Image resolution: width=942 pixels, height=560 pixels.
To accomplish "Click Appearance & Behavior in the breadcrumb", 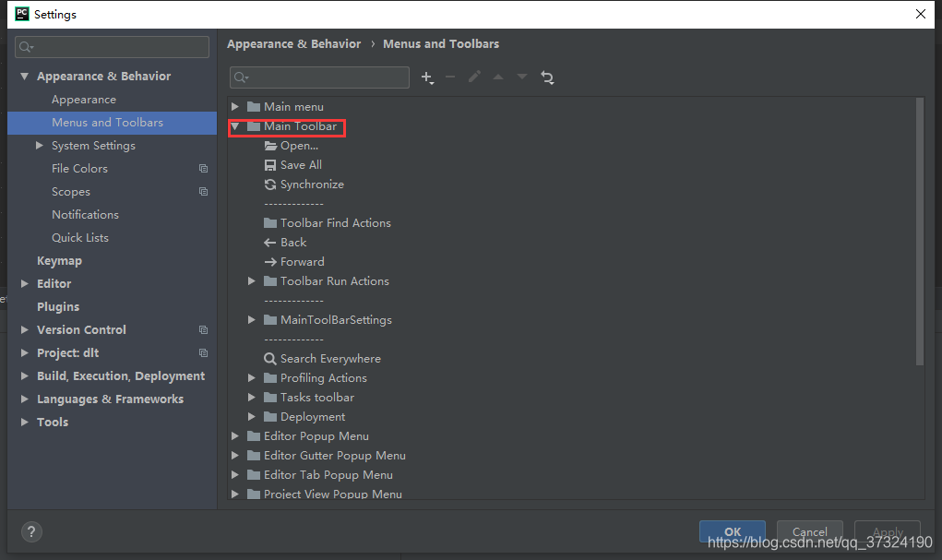I will point(293,44).
